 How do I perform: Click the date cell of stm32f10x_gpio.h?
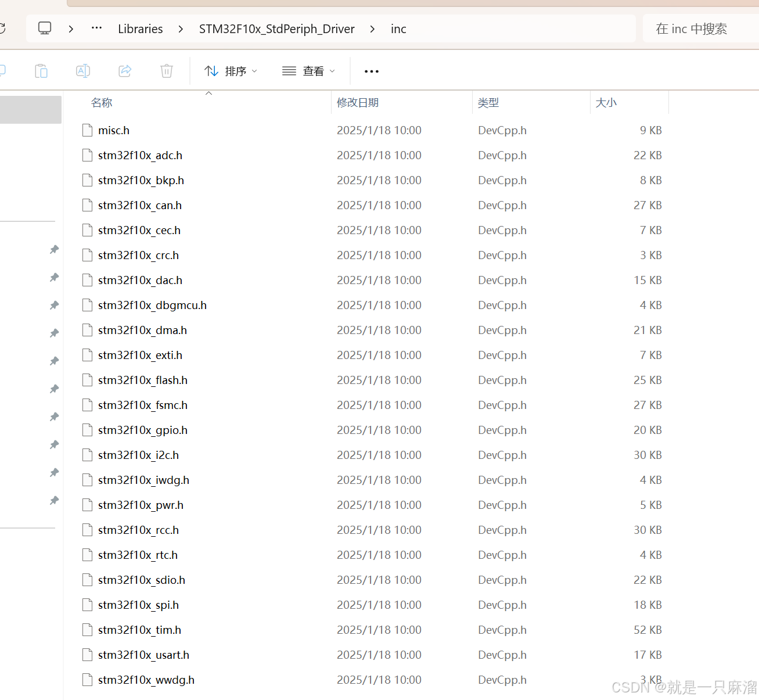379,430
